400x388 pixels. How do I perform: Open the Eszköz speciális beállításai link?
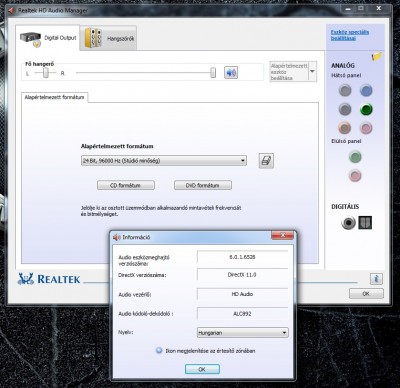pyautogui.click(x=350, y=35)
